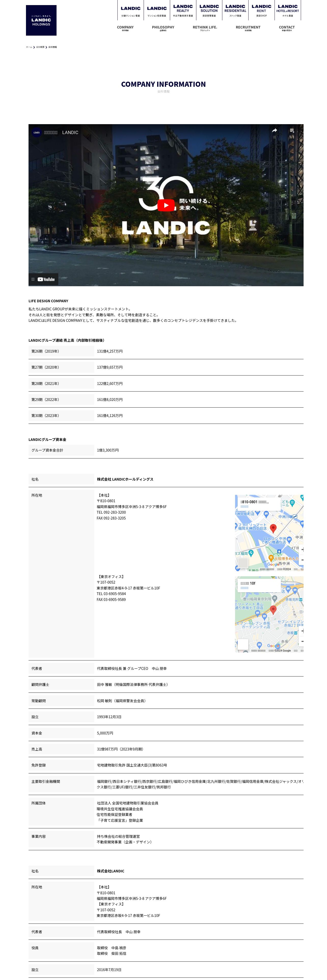Screen dimensions: 327x980
Task: Click 161億4,126万円 sales value
Action: pos(110,416)
